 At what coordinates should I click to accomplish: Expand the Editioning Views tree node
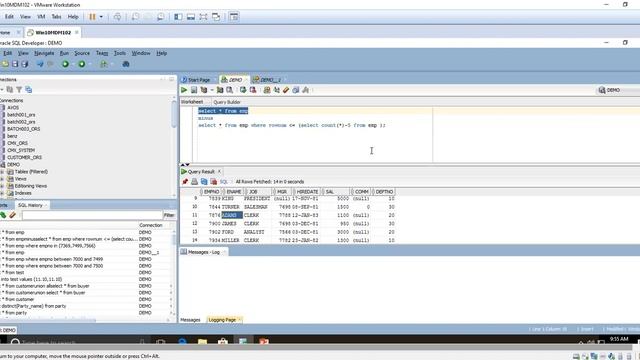coord(2,186)
